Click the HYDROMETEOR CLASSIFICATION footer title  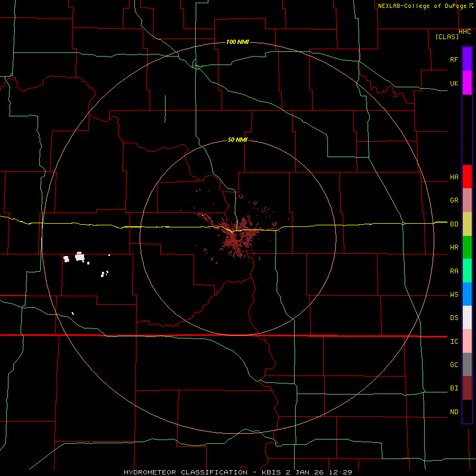(186, 472)
